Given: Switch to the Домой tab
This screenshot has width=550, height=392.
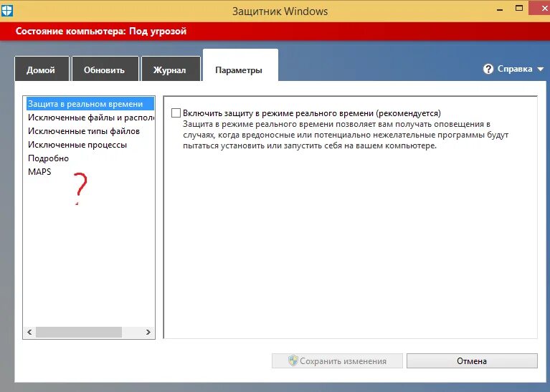Looking at the screenshot, I should point(42,70).
